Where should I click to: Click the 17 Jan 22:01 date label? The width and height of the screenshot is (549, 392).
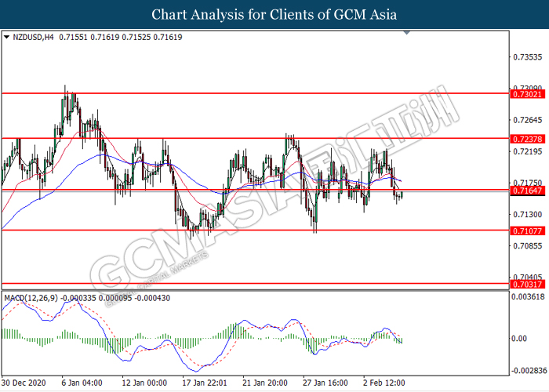click(205, 383)
